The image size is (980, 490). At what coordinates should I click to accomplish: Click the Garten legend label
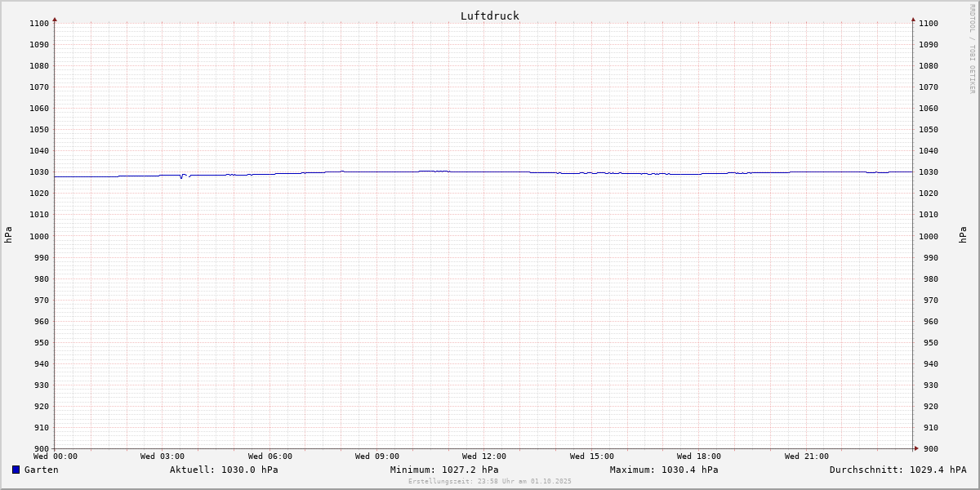[x=42, y=470]
